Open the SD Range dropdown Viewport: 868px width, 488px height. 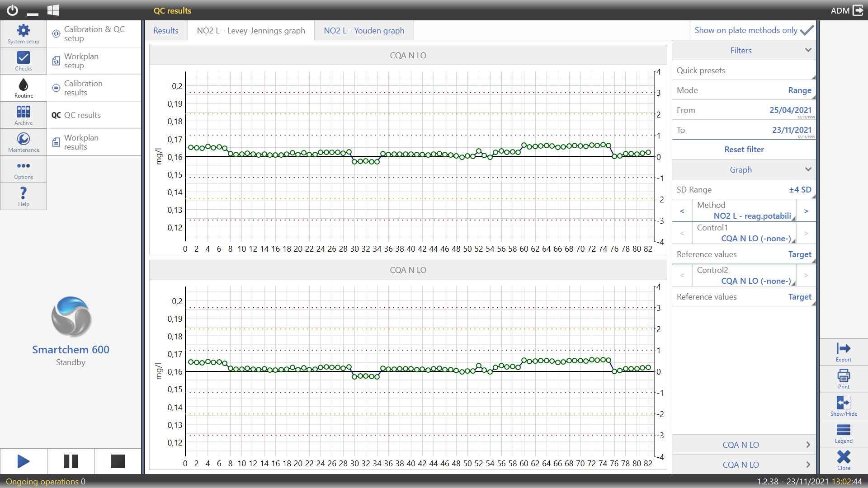[799, 190]
